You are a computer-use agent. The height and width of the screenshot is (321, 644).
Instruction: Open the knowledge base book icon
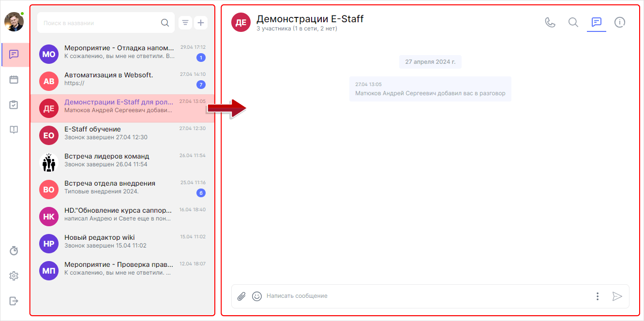14,129
